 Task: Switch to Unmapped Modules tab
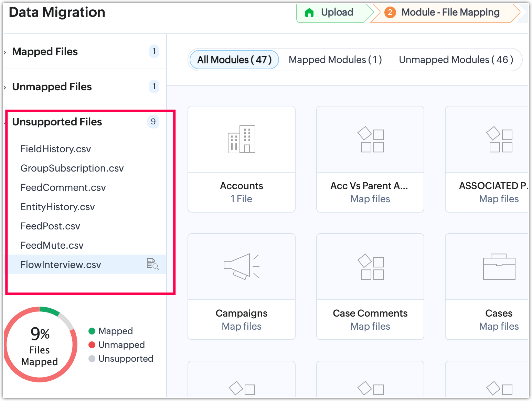coord(456,60)
